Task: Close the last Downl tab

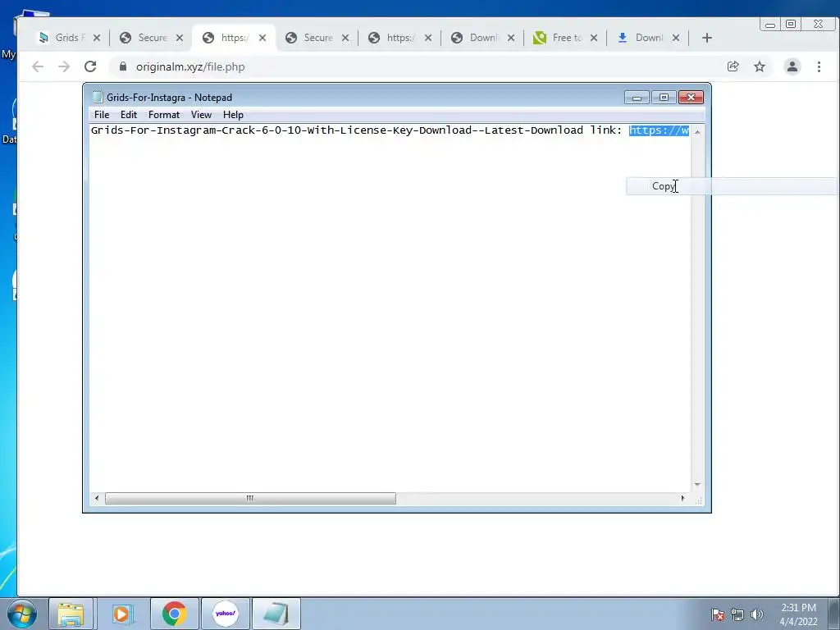Action: coord(676,38)
